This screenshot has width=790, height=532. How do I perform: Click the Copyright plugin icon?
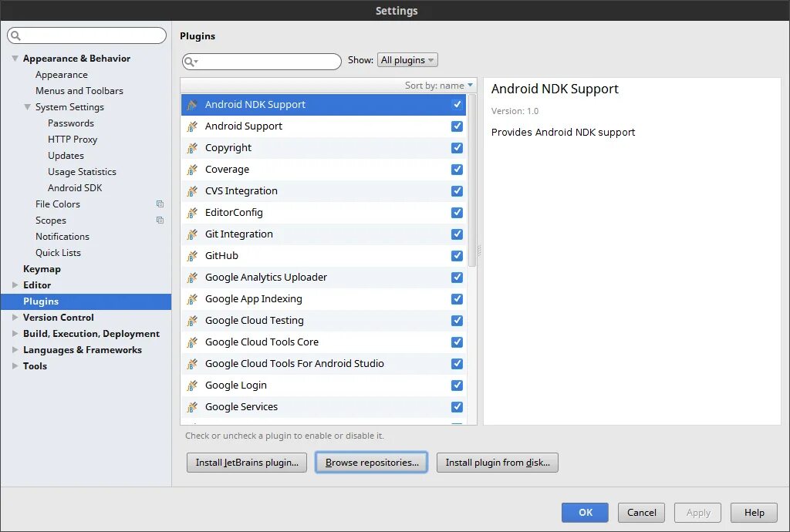pos(192,148)
